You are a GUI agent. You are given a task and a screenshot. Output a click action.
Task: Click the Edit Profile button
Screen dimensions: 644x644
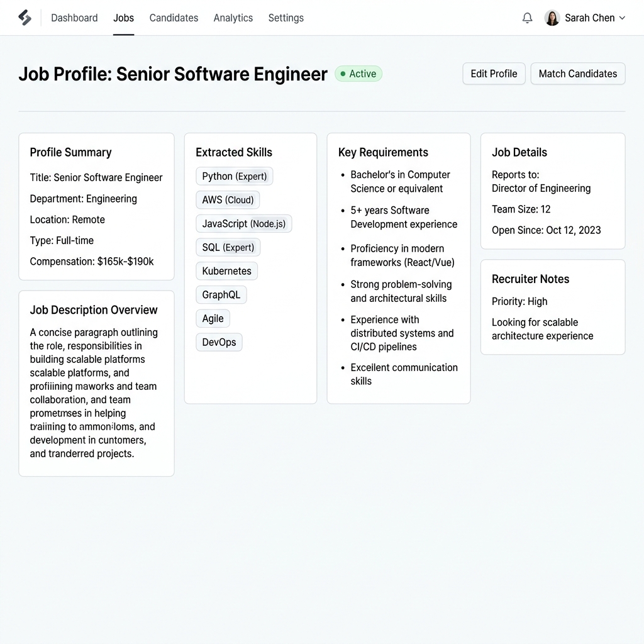[x=494, y=74]
